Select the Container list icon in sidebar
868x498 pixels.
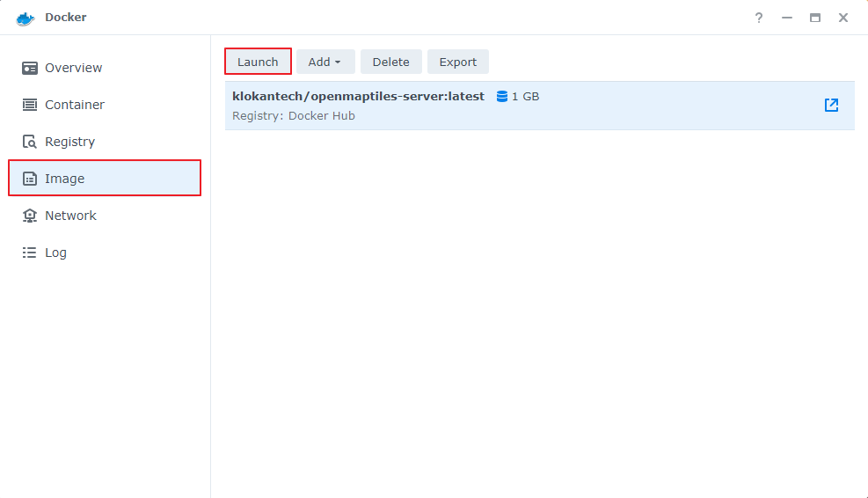click(x=30, y=105)
